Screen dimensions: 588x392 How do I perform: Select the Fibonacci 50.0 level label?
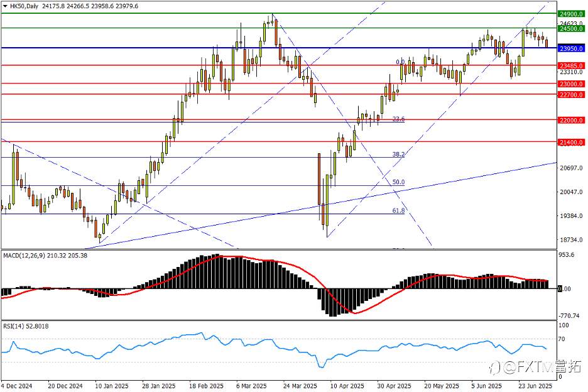tap(399, 182)
